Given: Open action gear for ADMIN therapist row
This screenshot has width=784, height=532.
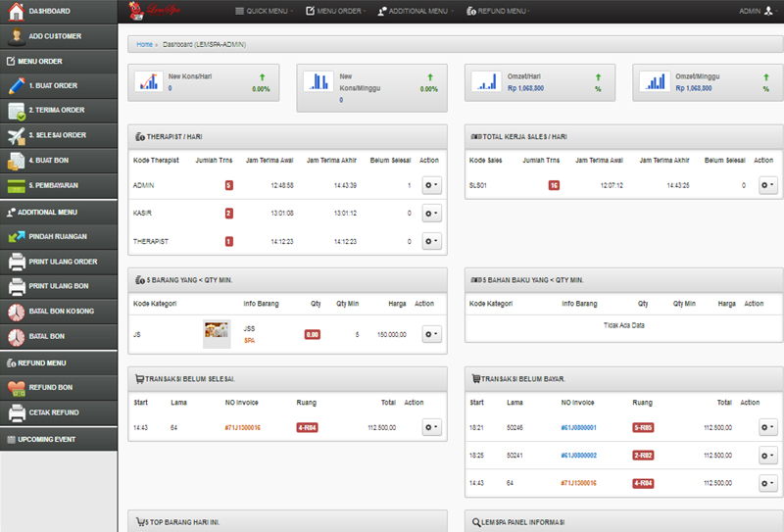Looking at the screenshot, I should pyautogui.click(x=431, y=185).
